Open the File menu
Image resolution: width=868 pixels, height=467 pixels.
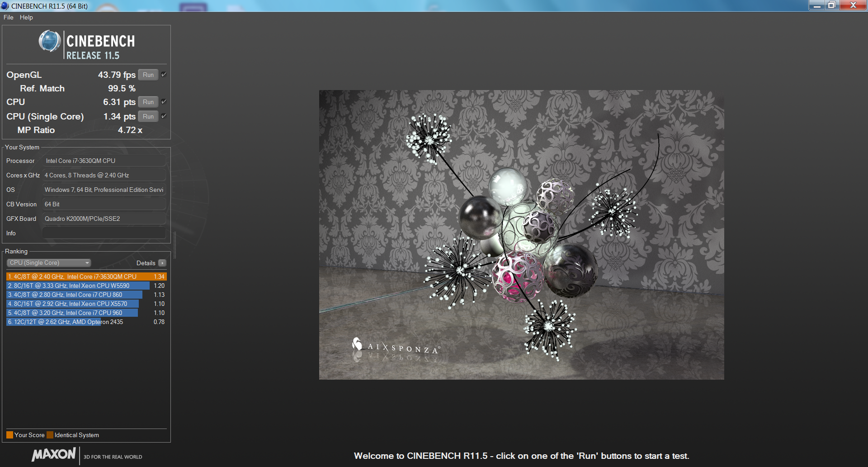[x=8, y=17]
